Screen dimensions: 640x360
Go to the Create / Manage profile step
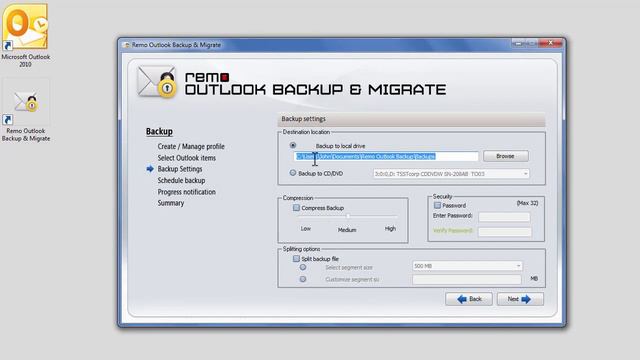pyautogui.click(x=191, y=147)
